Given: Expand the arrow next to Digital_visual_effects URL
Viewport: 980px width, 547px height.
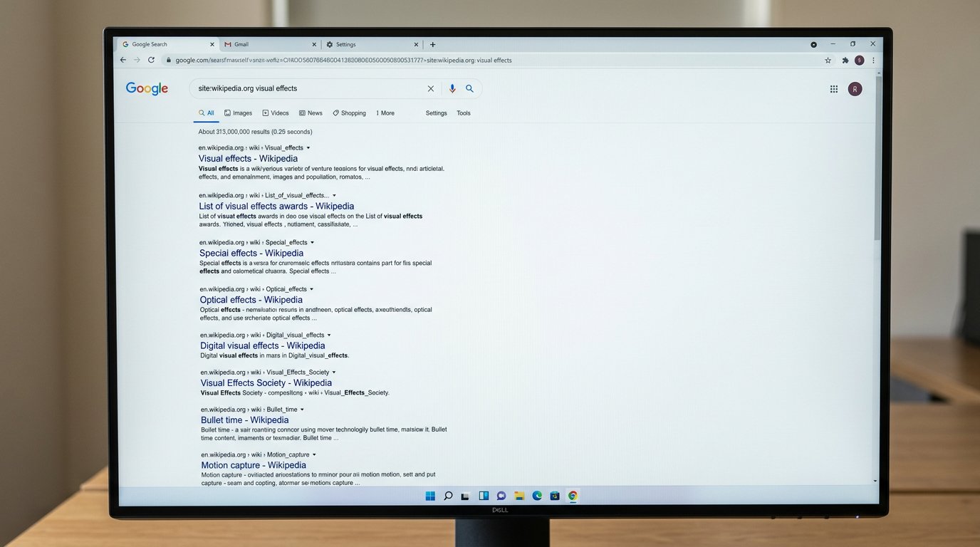Looking at the screenshot, I should 329,335.
